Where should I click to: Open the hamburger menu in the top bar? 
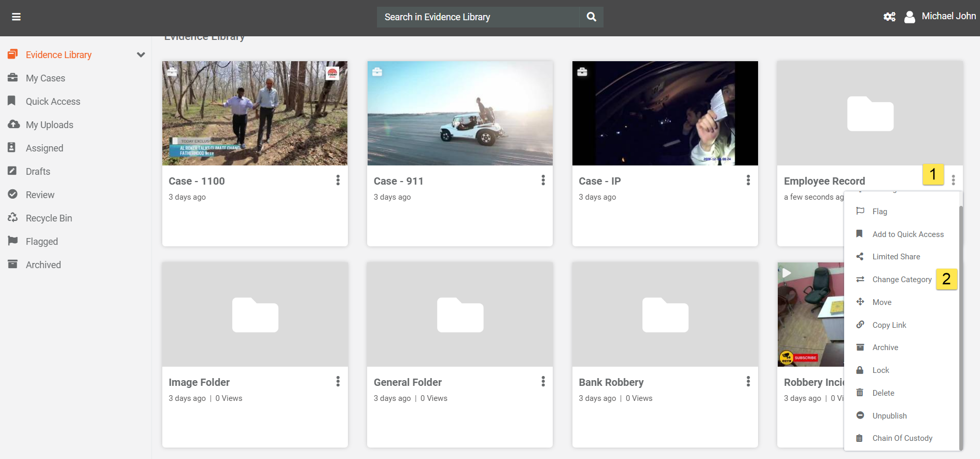pos(17,17)
